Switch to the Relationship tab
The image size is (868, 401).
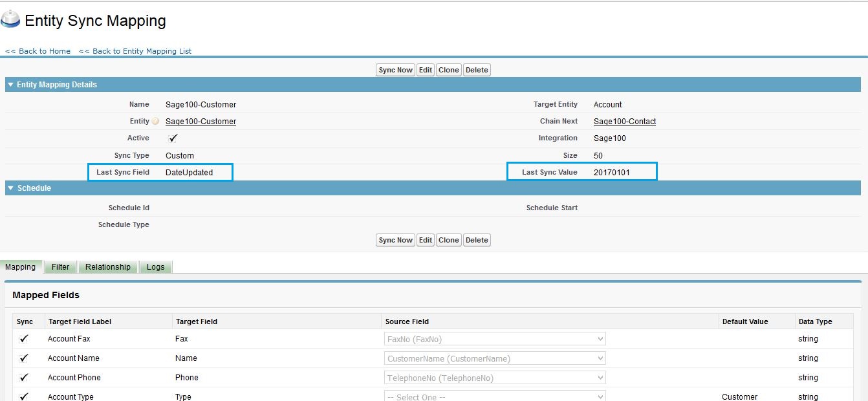(108, 267)
